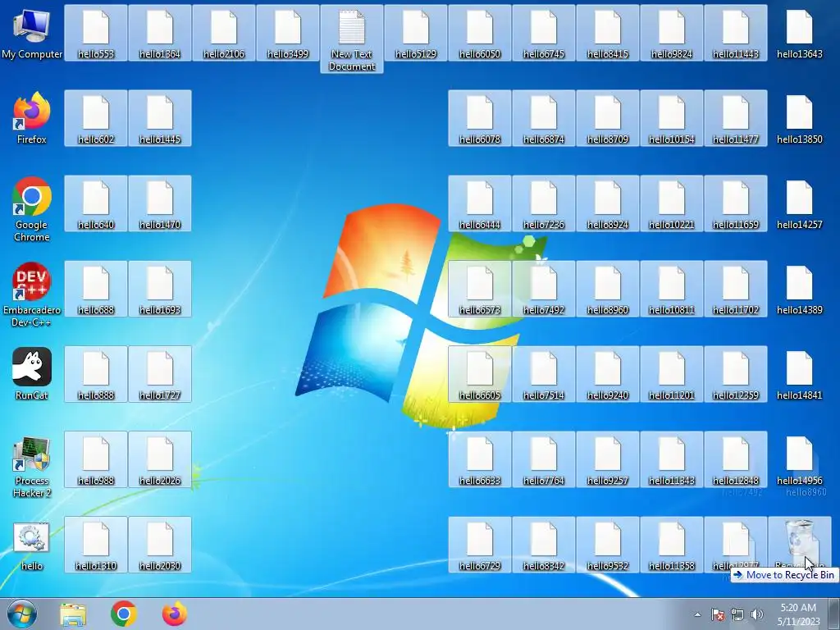
Task: Select the hello6633 file icon
Action: pyautogui.click(x=479, y=459)
